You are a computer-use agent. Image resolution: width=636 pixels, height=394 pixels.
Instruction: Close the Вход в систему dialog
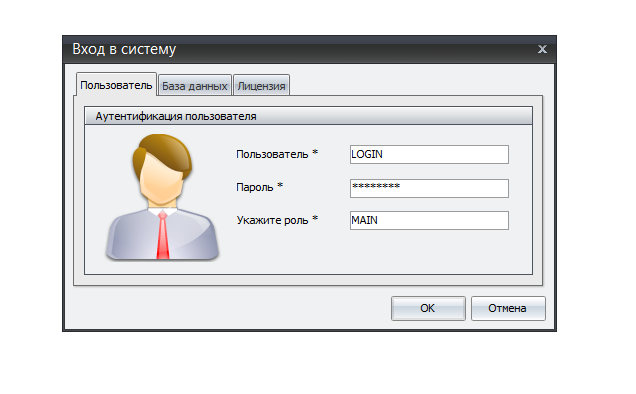click(x=542, y=49)
